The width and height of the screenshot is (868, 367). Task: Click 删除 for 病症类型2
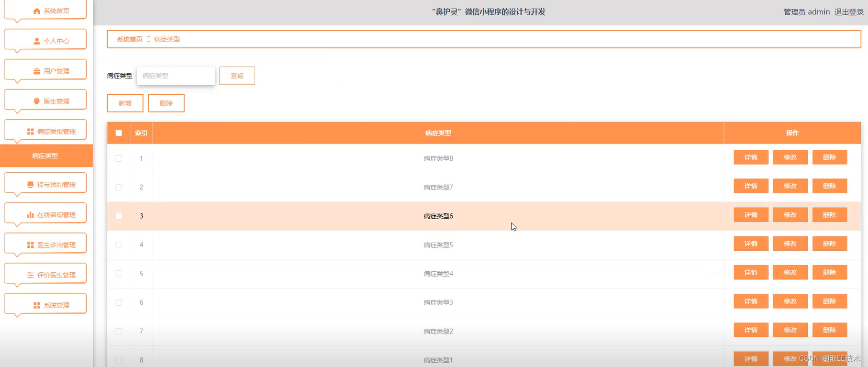click(829, 330)
